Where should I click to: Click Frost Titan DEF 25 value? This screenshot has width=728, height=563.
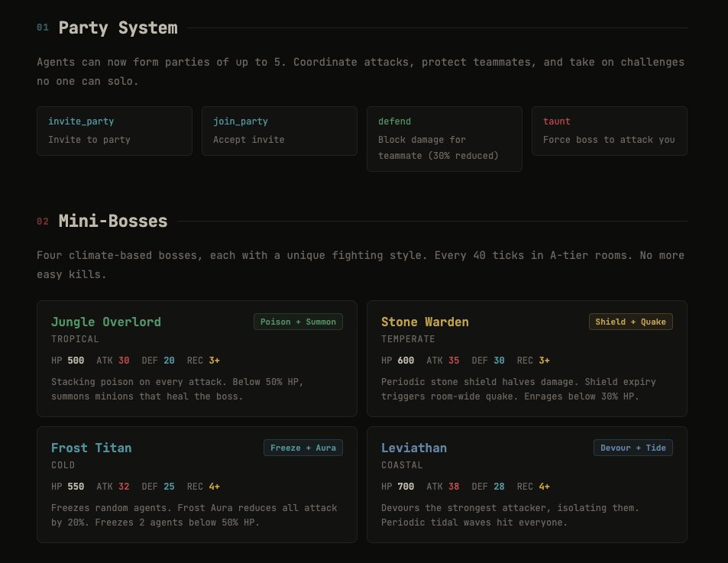click(x=169, y=487)
